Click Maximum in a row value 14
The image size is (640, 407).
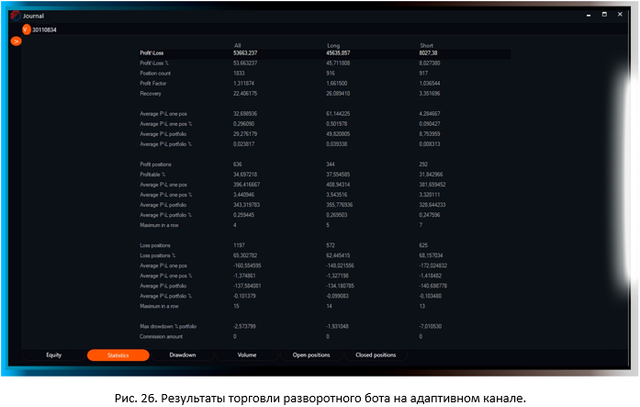pos(329,306)
